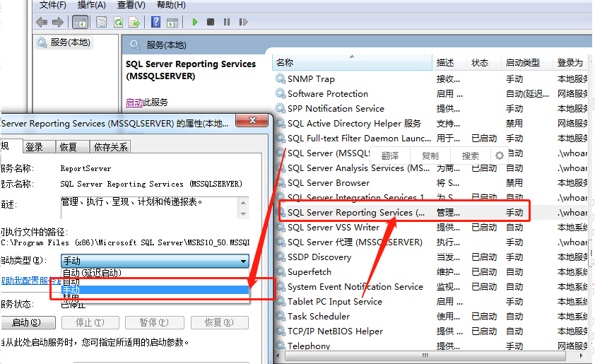Click gear icon of SNMP Trap service
Image resolution: width=595 pixels, height=364 pixels.
click(281, 78)
